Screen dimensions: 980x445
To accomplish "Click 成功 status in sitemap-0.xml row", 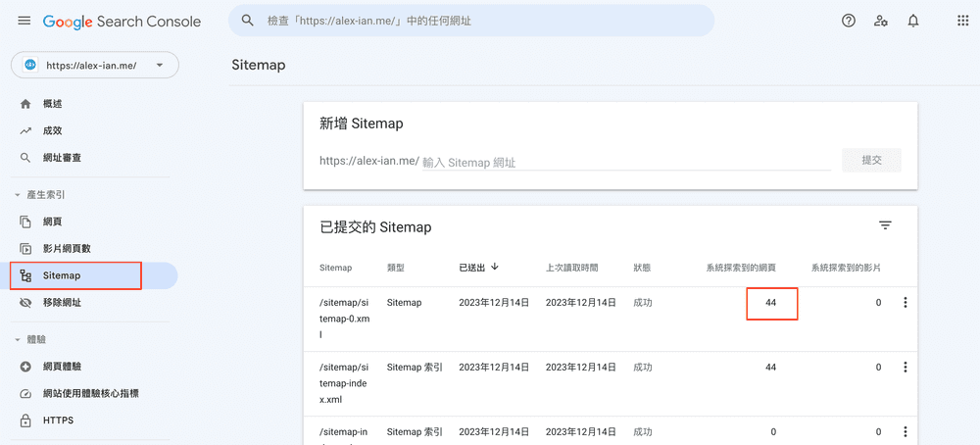I will [x=642, y=303].
